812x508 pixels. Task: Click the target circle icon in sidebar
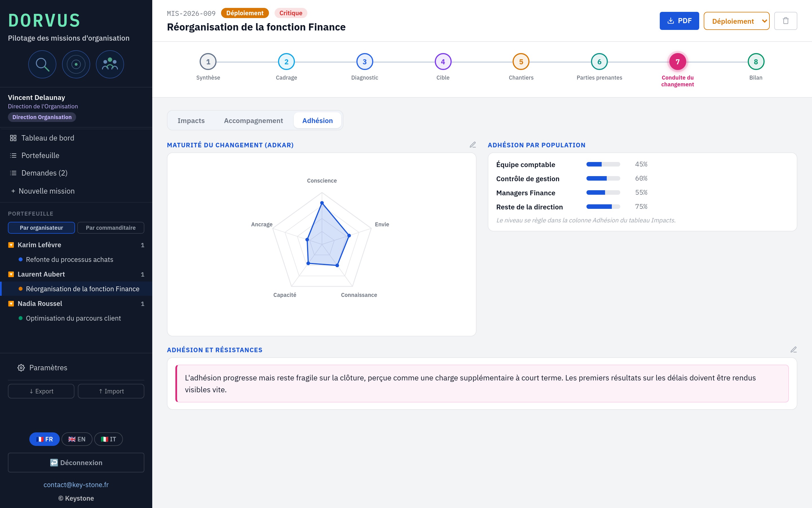[x=76, y=64]
